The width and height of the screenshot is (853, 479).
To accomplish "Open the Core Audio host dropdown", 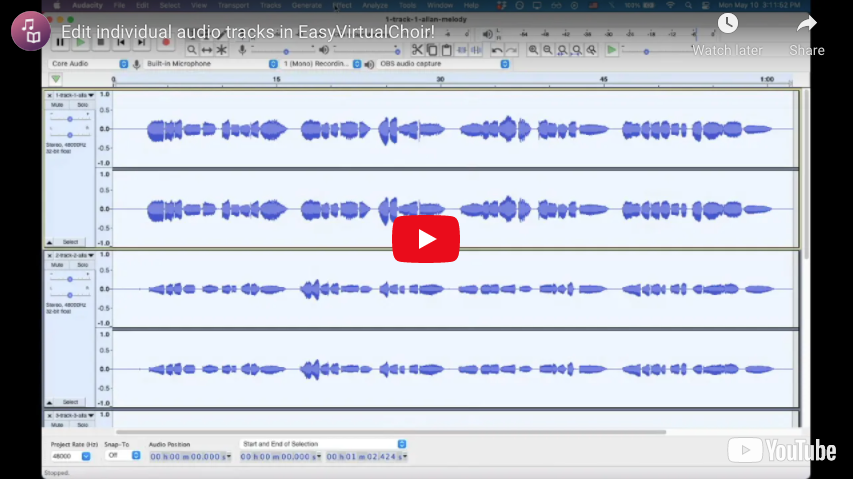I will (89, 64).
